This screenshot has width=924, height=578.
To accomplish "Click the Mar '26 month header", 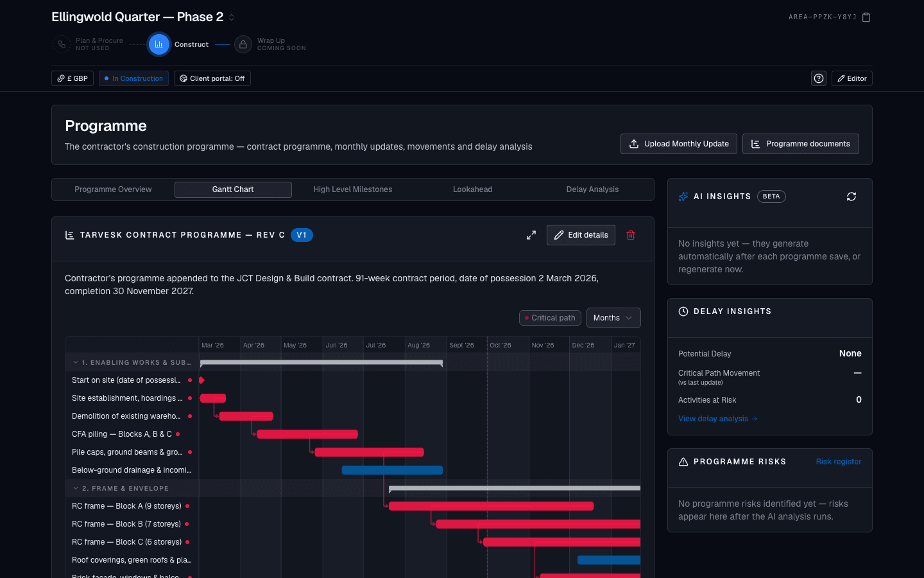I will point(219,345).
